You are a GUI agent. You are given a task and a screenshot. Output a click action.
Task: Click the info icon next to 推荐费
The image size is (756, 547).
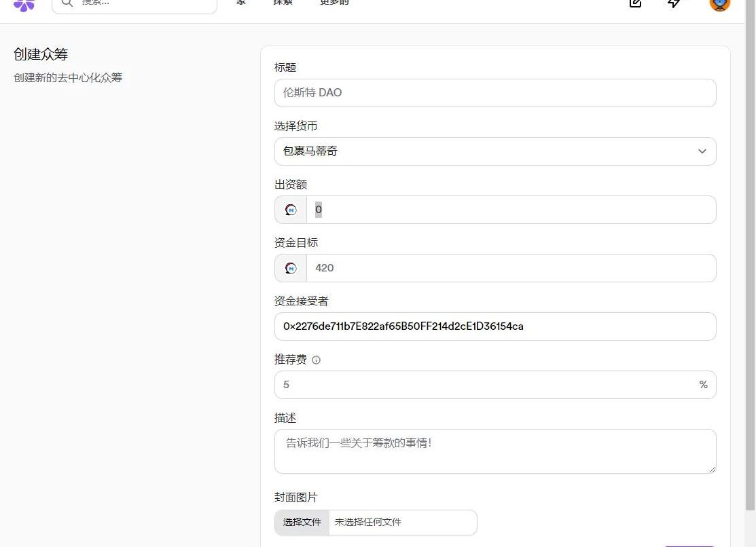[x=316, y=360]
